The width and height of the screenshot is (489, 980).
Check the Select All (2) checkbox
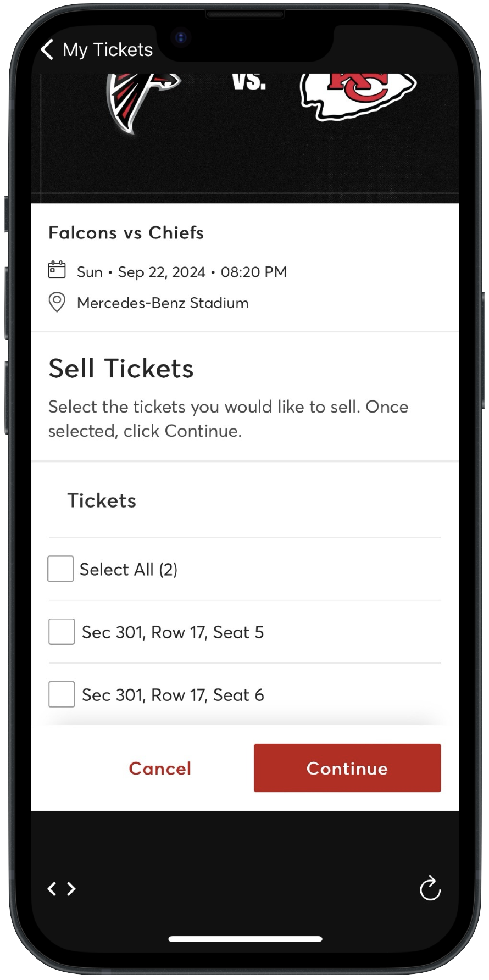(60, 569)
